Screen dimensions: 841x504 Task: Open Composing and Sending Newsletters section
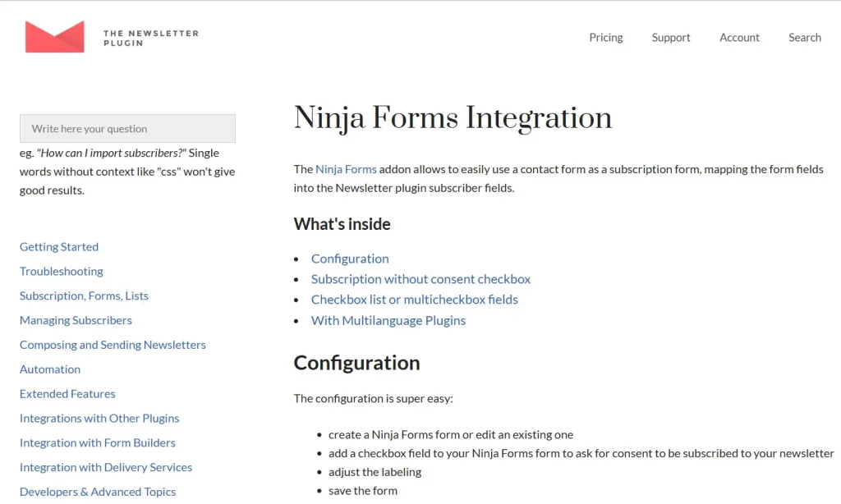coord(113,345)
